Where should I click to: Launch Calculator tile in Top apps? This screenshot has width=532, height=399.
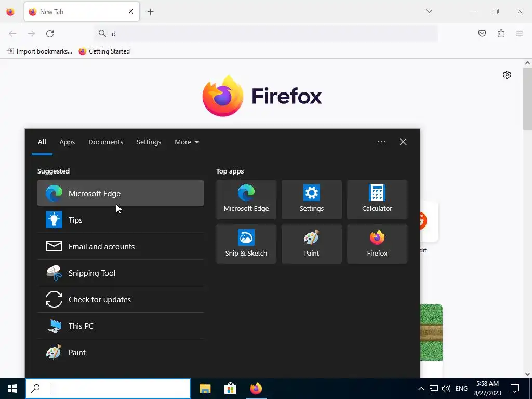[377, 199]
